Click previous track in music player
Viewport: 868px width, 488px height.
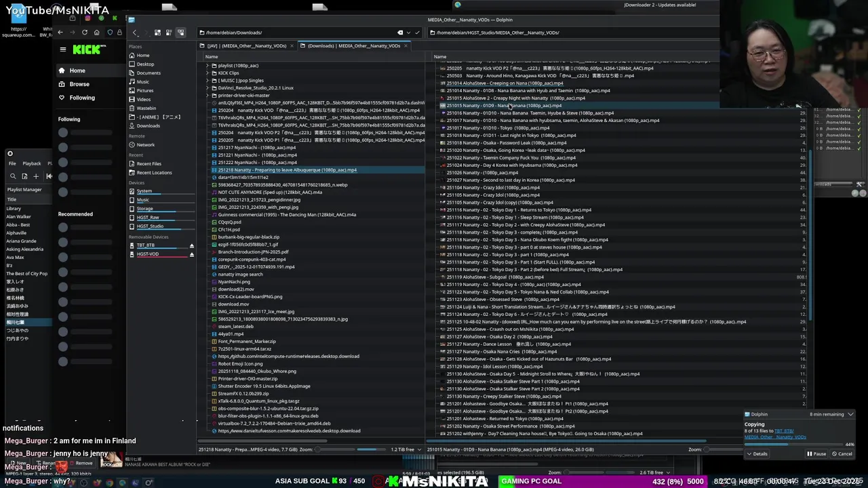click(49, 176)
